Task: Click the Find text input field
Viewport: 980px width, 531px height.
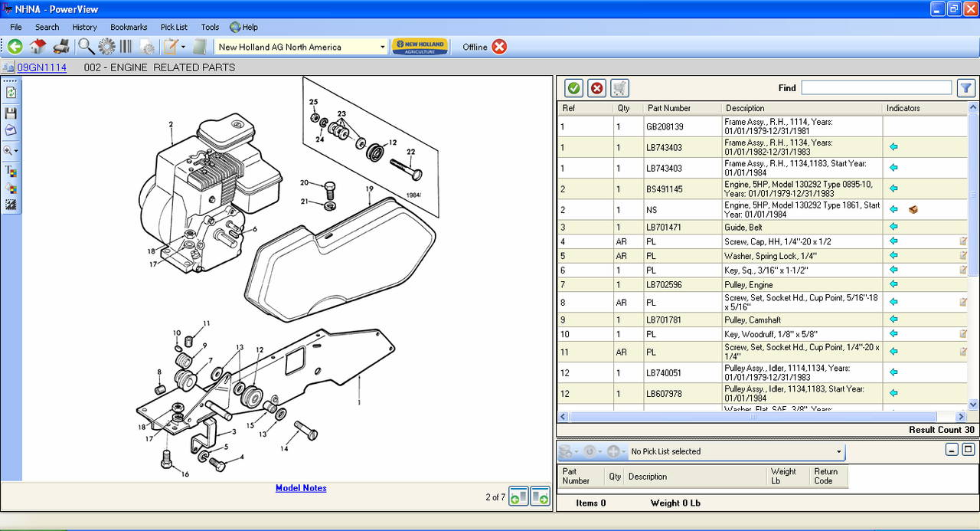Action: (x=877, y=88)
